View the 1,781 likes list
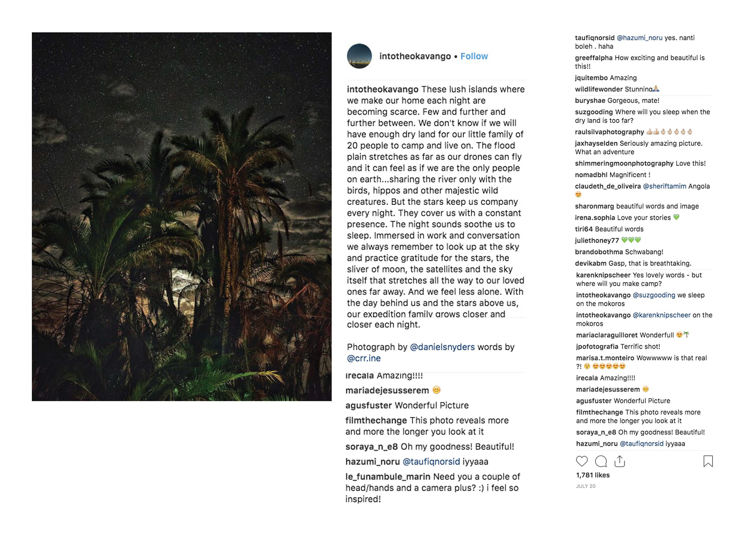This screenshot has width=756, height=535. point(593,475)
